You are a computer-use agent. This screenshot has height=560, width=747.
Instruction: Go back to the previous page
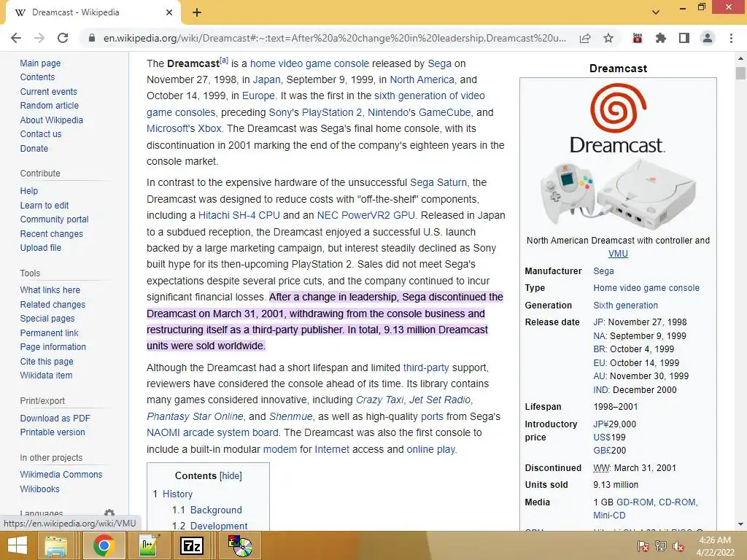(x=16, y=38)
